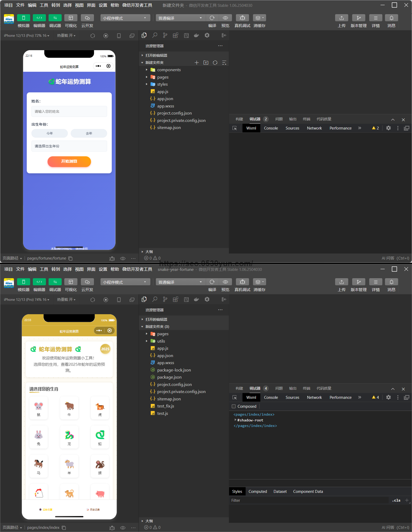Click the 请输入您的姓名 input field
The width and height of the screenshot is (412, 532).
pos(69,111)
